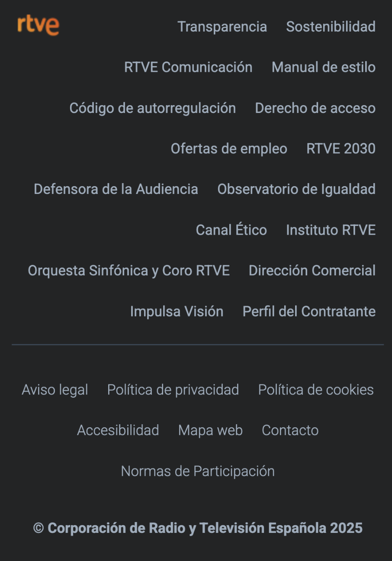Open Dirección Comercial link

(312, 271)
